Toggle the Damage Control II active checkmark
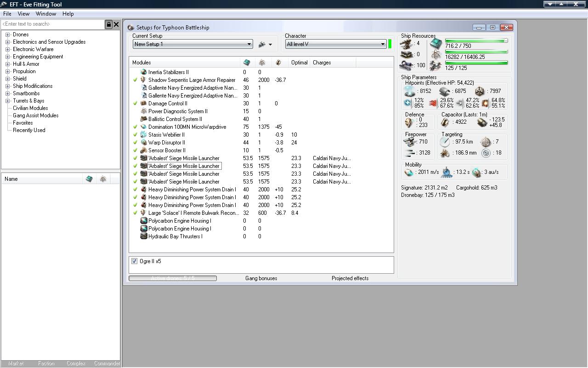Screen dimensions: 588x368 [x=135, y=103]
